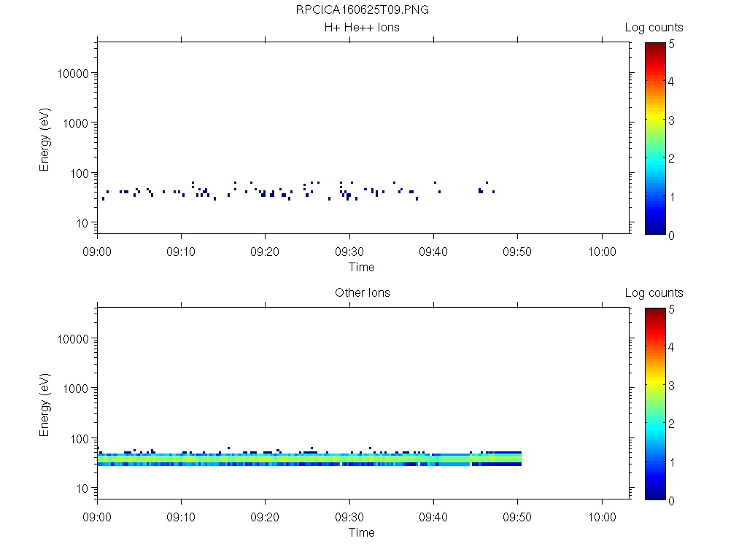This screenshot has height=560, width=747.
Task: Click the 'Time' axis label under top panel
Action: point(362,267)
